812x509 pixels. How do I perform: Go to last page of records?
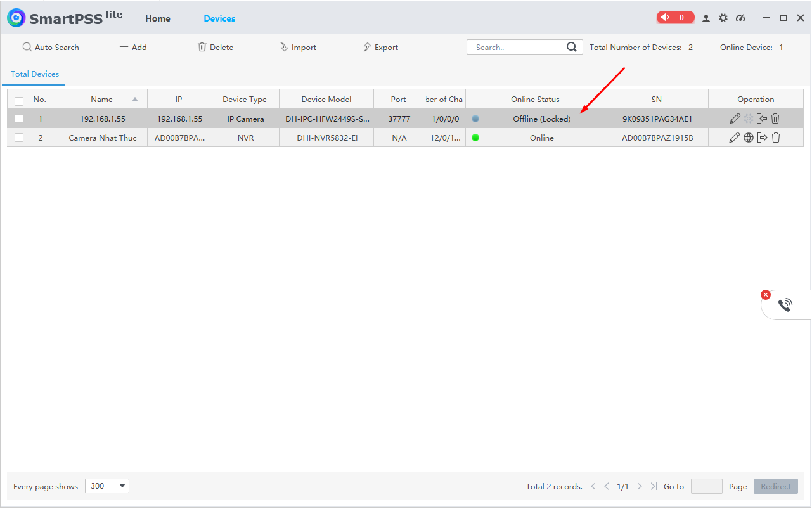[654, 486]
